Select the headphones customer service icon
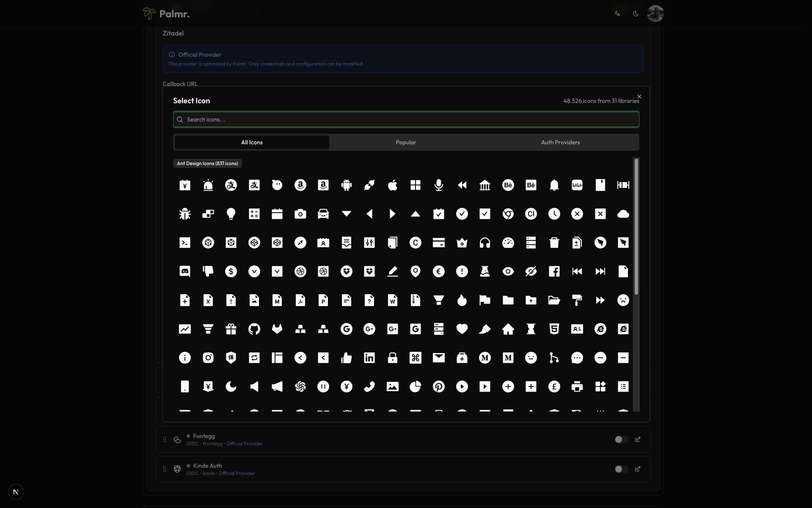The image size is (812, 508). coord(485,243)
